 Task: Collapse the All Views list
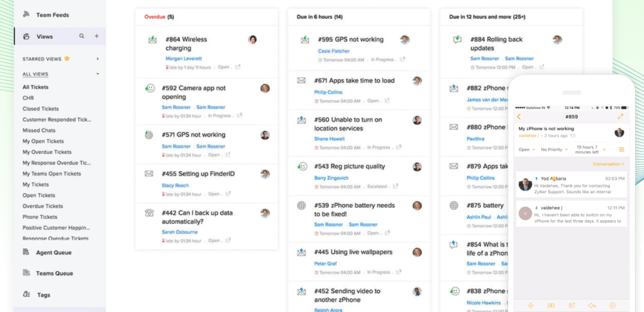97,74
